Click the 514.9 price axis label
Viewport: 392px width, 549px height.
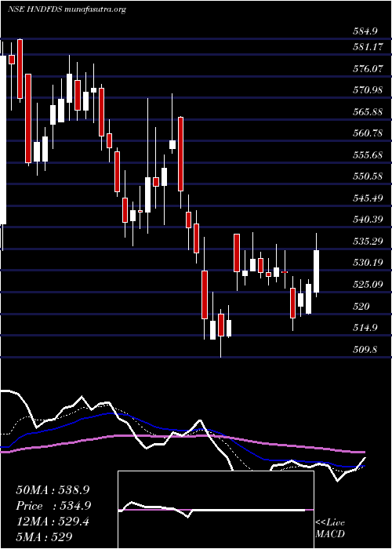(x=365, y=328)
